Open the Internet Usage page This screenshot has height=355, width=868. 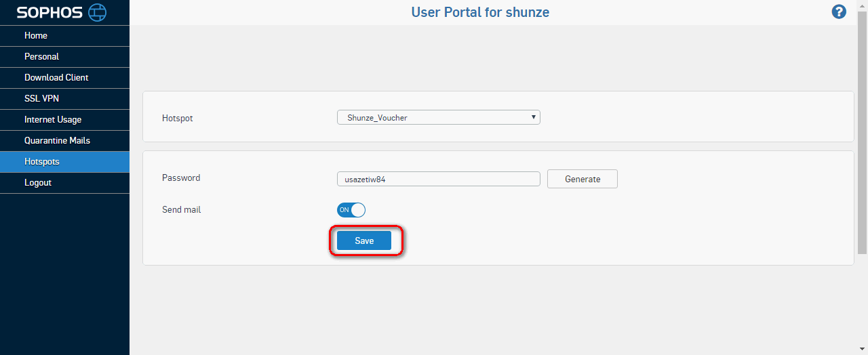(64, 120)
